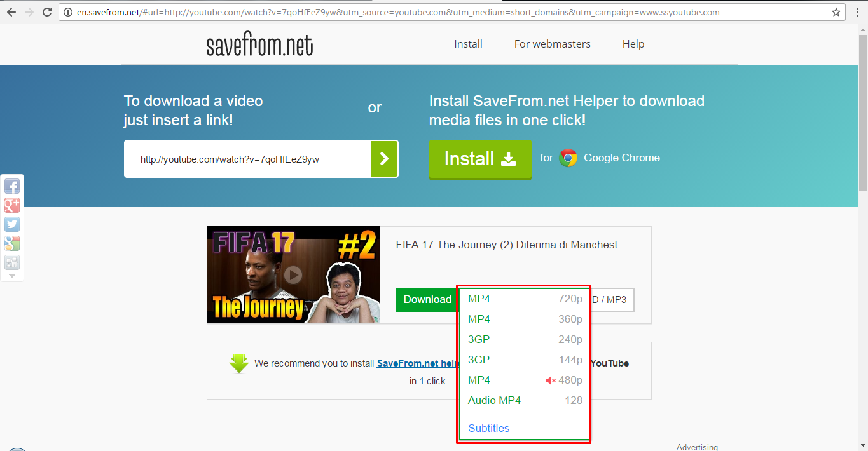
Task: Share on Twitter from the side bar
Action: tap(12, 224)
